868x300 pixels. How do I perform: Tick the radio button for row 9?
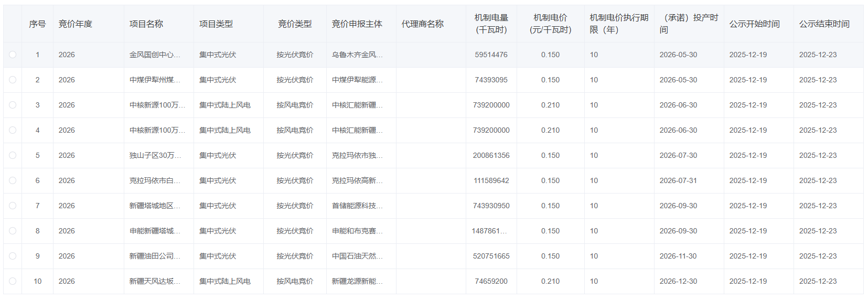tap(13, 256)
